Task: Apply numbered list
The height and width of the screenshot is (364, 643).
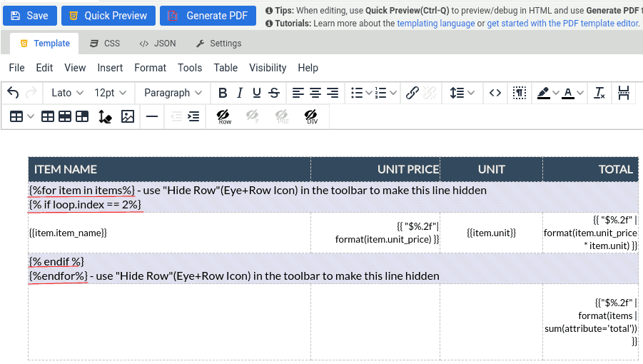Action: pyautogui.click(x=381, y=93)
